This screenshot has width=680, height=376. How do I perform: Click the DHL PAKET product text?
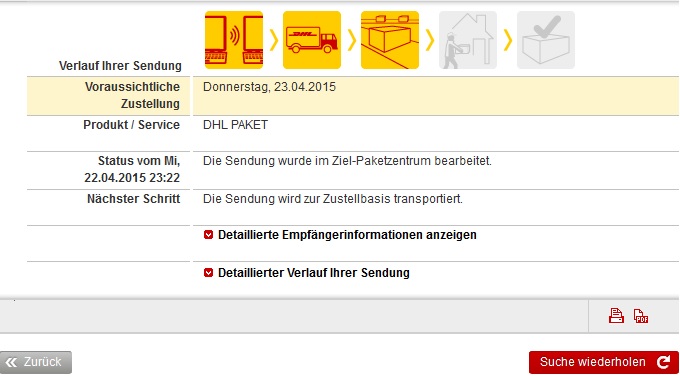pos(235,125)
